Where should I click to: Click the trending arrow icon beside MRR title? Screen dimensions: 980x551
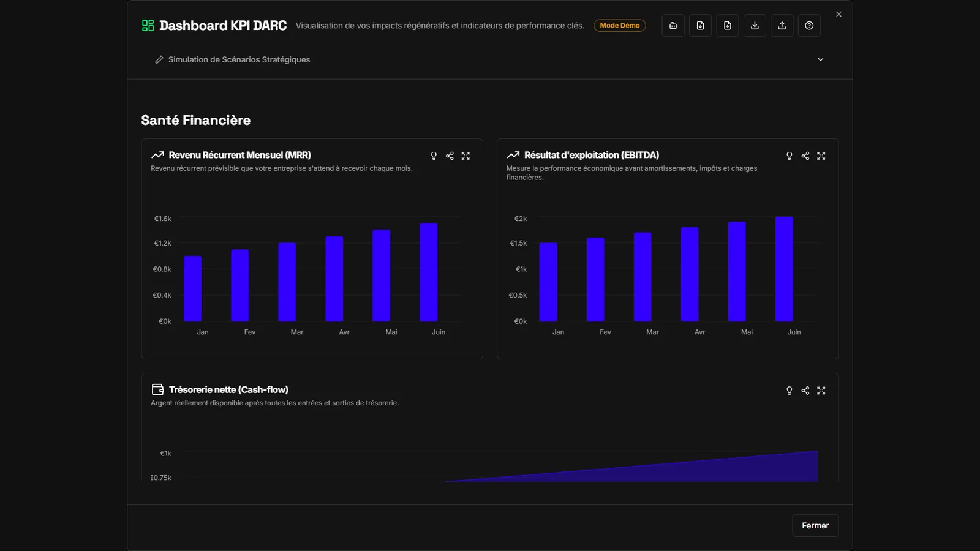click(x=157, y=155)
